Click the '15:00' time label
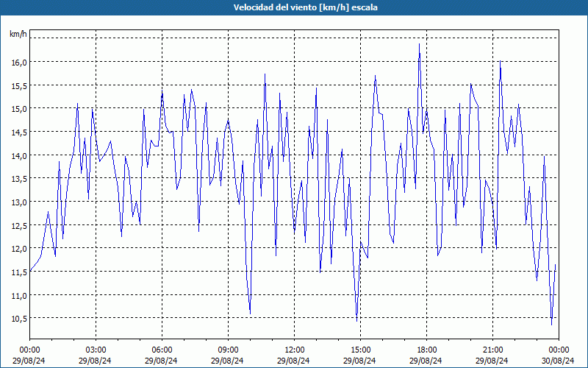This screenshot has height=368, width=588. tap(360, 350)
